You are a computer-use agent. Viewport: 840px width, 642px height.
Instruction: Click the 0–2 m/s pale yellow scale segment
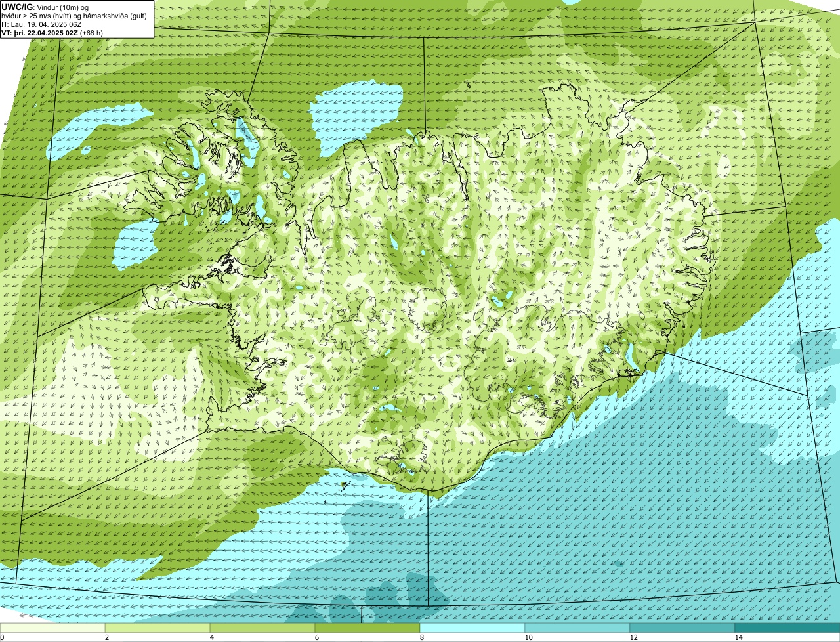click(x=52, y=628)
